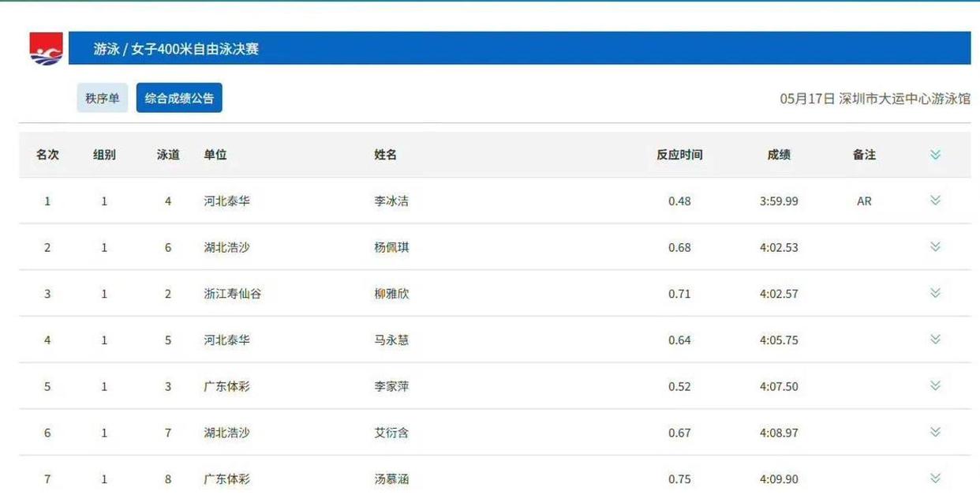
Task: Expand details for 李家萍 row
Action: point(935,386)
